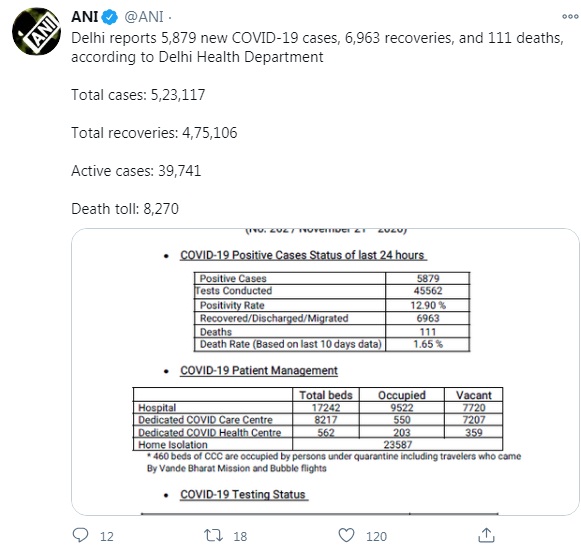The image size is (581, 555).
Task: Click the like count 120
Action: (376, 536)
